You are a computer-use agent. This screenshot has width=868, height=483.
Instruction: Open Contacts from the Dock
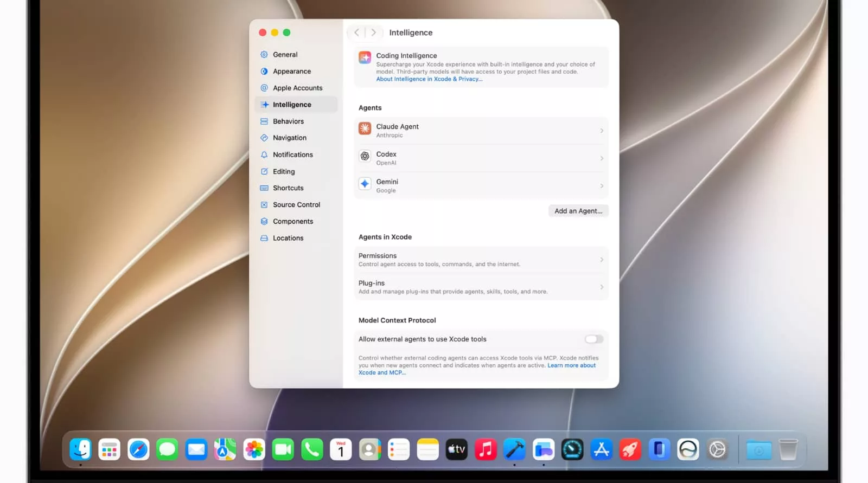[370, 449]
